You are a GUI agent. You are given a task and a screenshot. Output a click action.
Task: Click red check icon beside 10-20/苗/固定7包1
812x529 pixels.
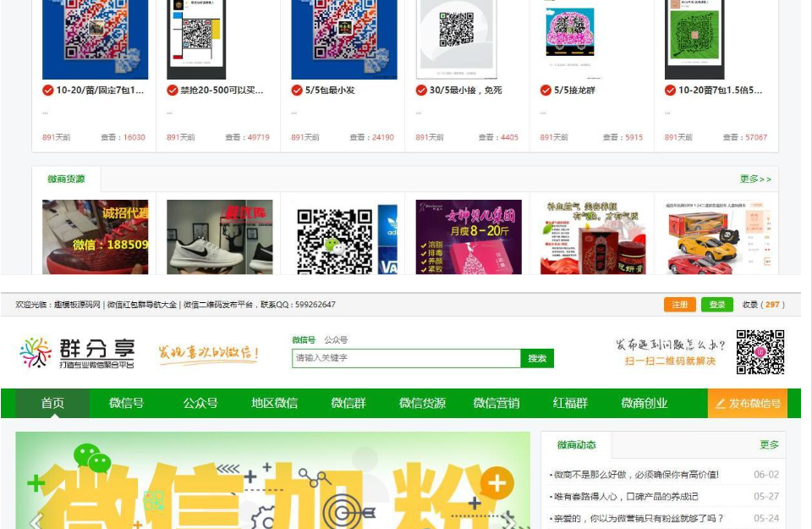47,91
